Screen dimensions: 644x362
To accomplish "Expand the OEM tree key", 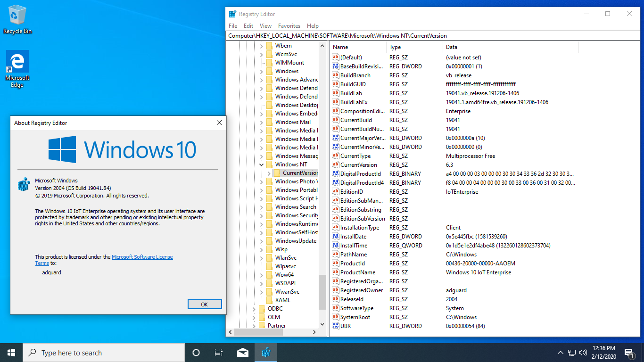I will [254, 317].
